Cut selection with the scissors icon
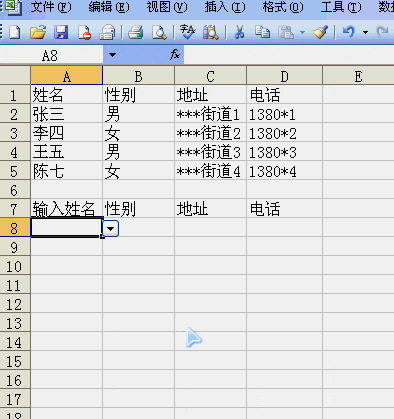This screenshot has height=419, width=394. pos(239,33)
